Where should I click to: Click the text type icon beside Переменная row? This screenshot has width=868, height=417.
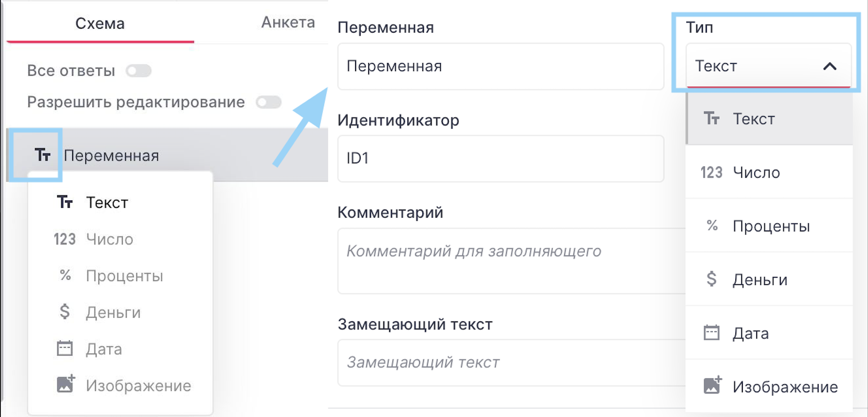coord(43,155)
